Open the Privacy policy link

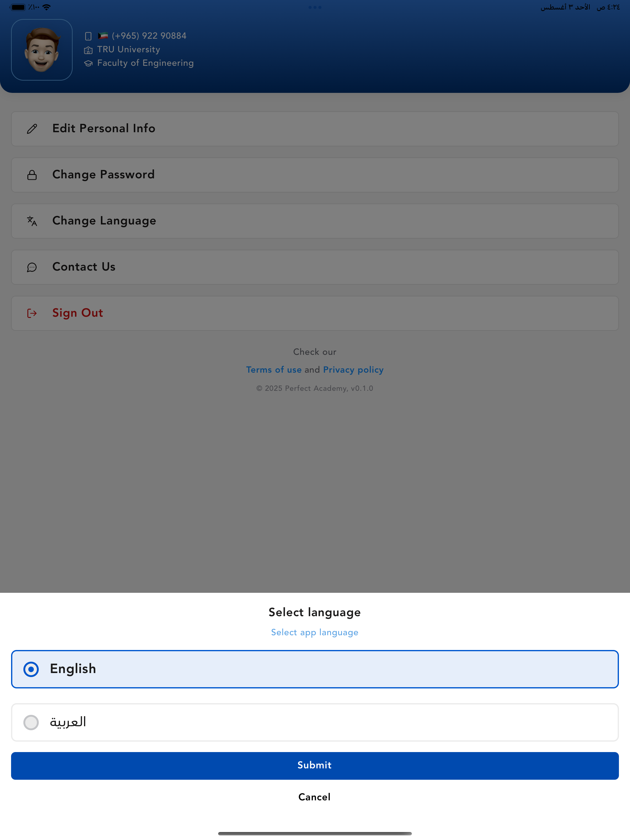[353, 370]
